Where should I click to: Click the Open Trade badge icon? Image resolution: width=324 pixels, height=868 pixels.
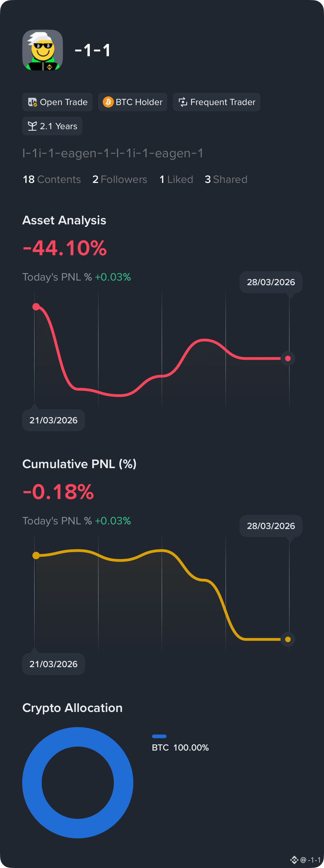(32, 102)
